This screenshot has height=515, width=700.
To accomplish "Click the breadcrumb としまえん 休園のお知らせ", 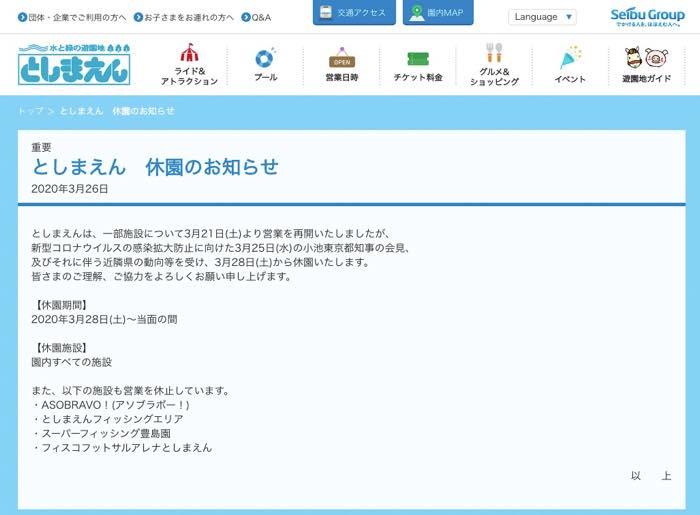I will (117, 111).
